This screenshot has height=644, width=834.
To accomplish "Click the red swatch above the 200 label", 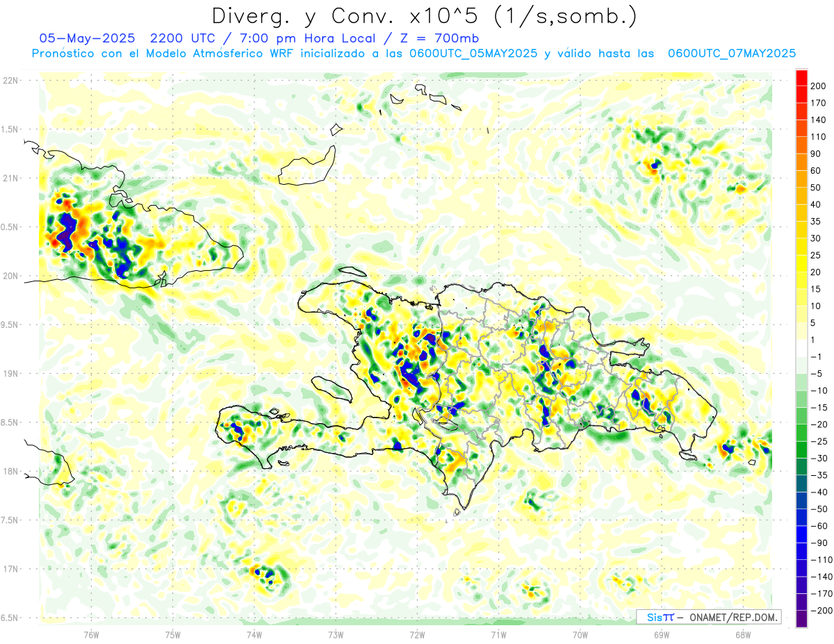I will tap(801, 78).
